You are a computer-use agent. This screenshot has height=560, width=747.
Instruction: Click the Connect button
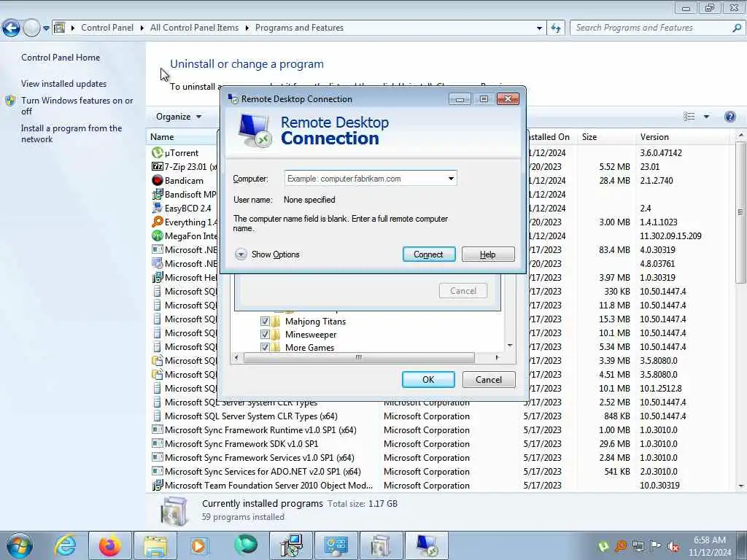[x=429, y=254]
